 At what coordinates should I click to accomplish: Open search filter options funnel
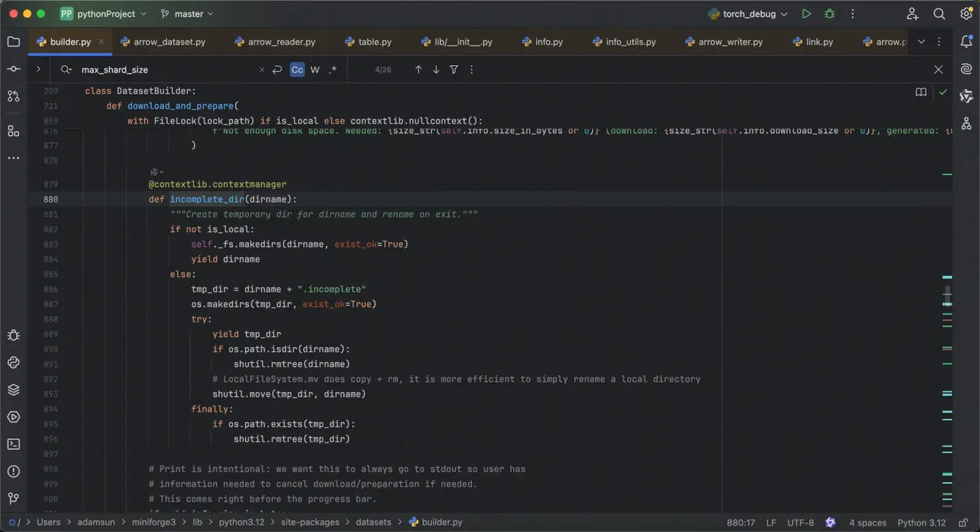click(x=454, y=69)
